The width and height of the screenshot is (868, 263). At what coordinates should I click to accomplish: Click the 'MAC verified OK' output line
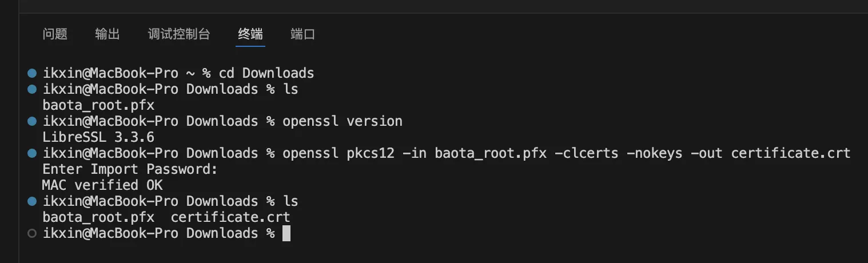click(x=102, y=185)
